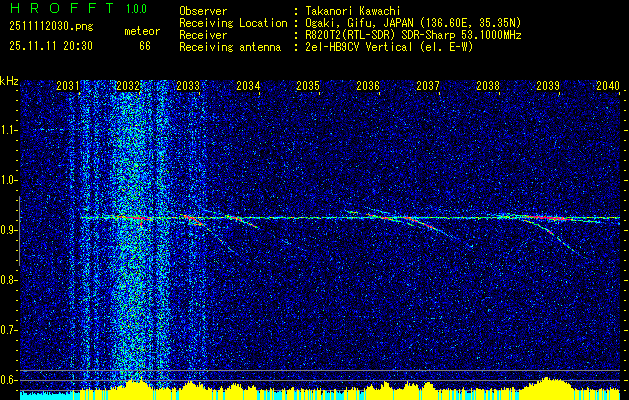
Task: Click the 2032 time marker
Action: click(x=128, y=86)
